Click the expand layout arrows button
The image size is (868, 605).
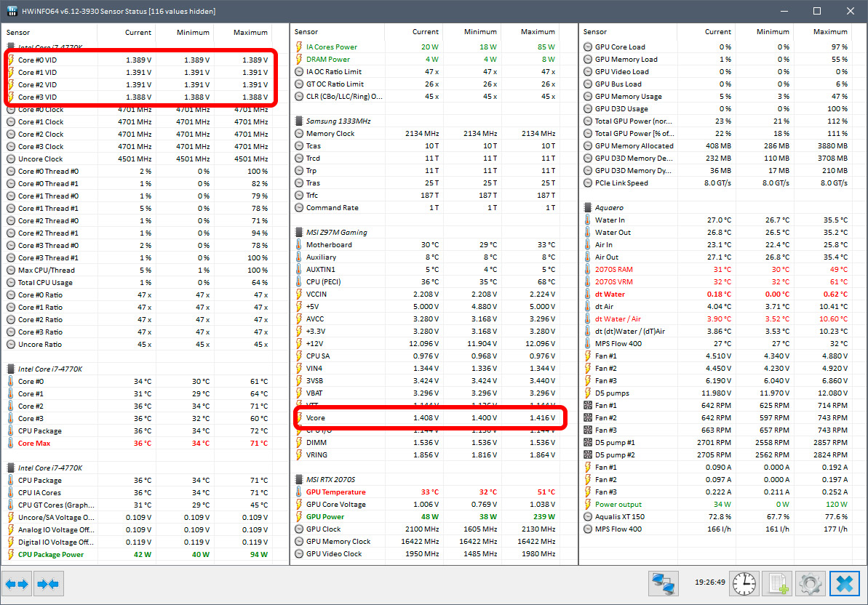(17, 583)
